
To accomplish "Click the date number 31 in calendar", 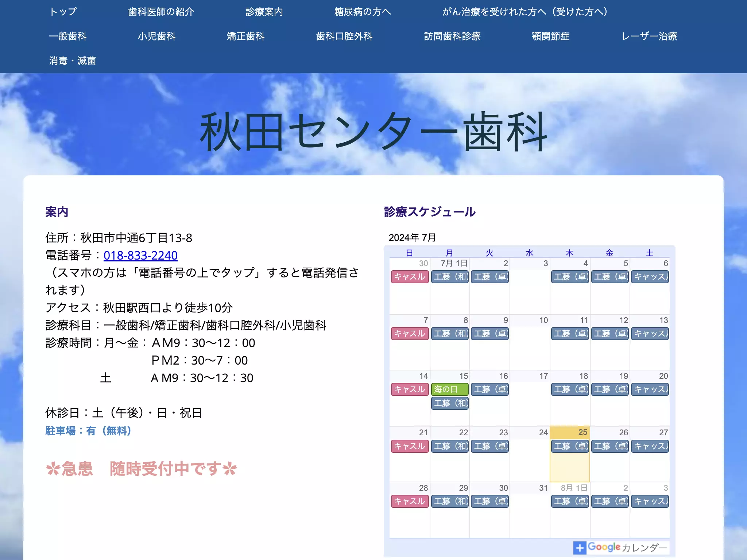I will pos(543,488).
